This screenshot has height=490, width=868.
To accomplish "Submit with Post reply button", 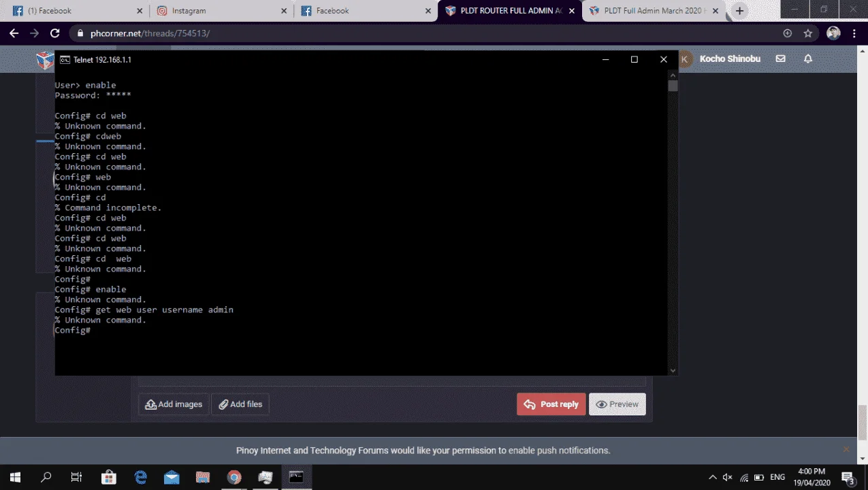I will [x=551, y=404].
